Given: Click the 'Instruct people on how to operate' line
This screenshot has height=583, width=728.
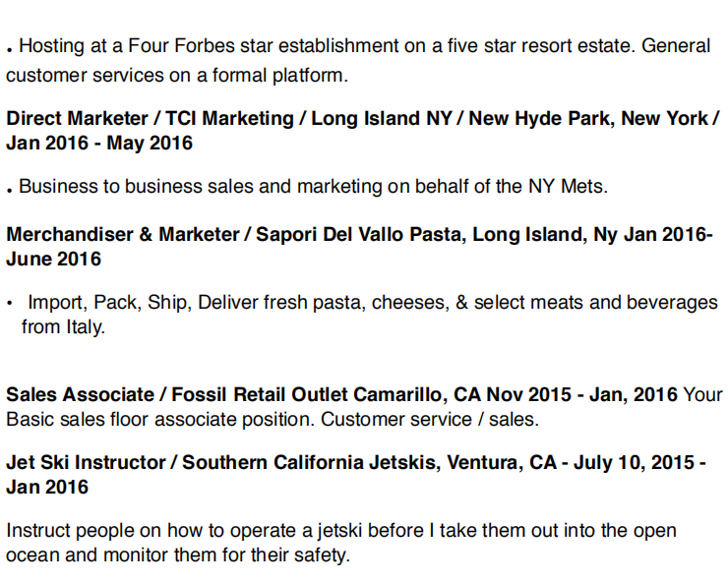Looking at the screenshot, I should (341, 531).
